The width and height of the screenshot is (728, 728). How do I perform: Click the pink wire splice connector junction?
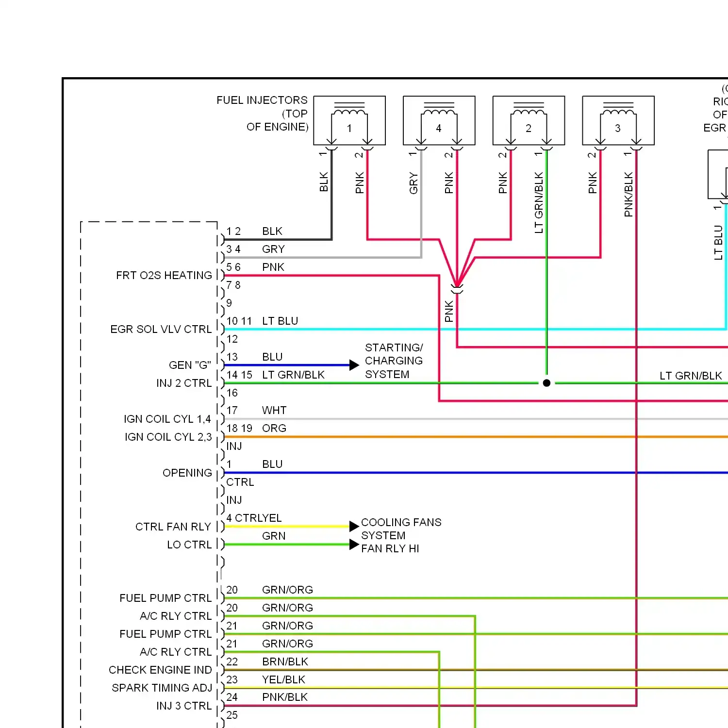pyautogui.click(x=457, y=288)
